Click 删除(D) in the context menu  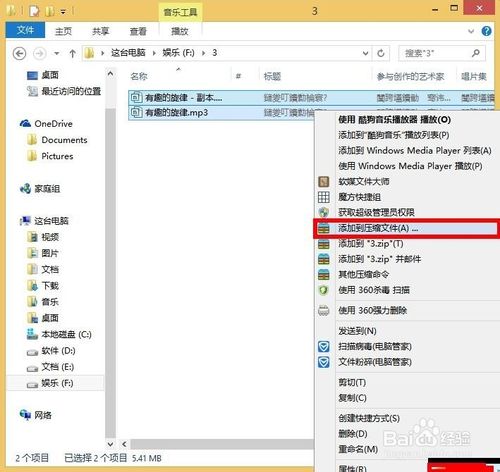click(x=353, y=434)
